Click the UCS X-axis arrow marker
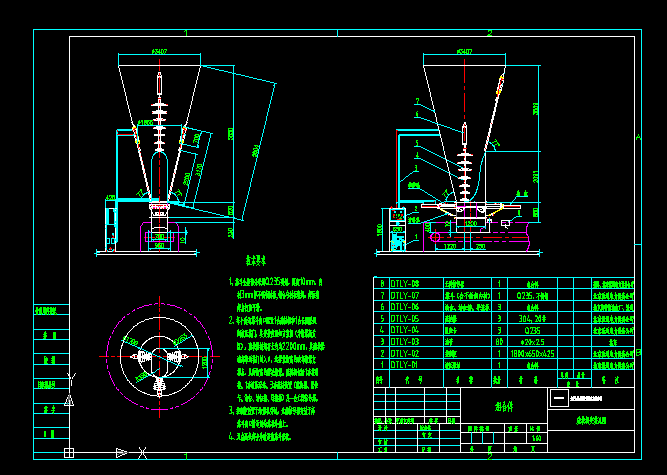 [x=122, y=453]
